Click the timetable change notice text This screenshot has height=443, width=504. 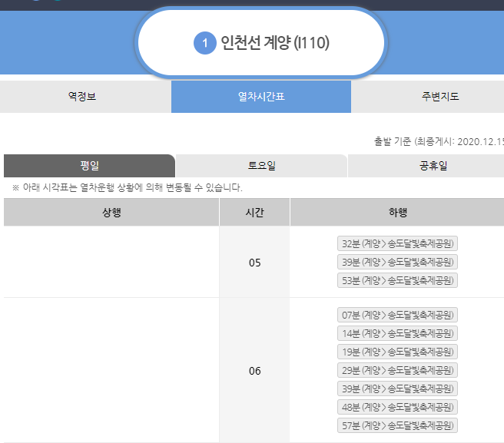(128, 187)
